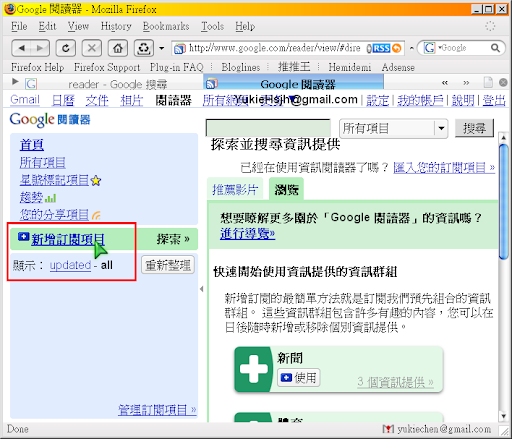This screenshot has height=439, width=512.
Task: Open dropdown arrow next to recycle icon
Action: pos(162,48)
